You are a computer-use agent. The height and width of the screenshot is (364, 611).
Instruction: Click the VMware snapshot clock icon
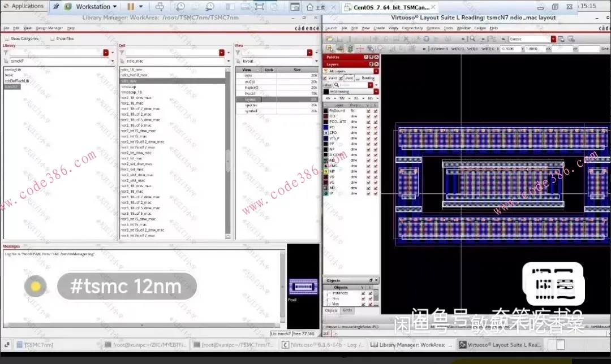(x=180, y=7)
